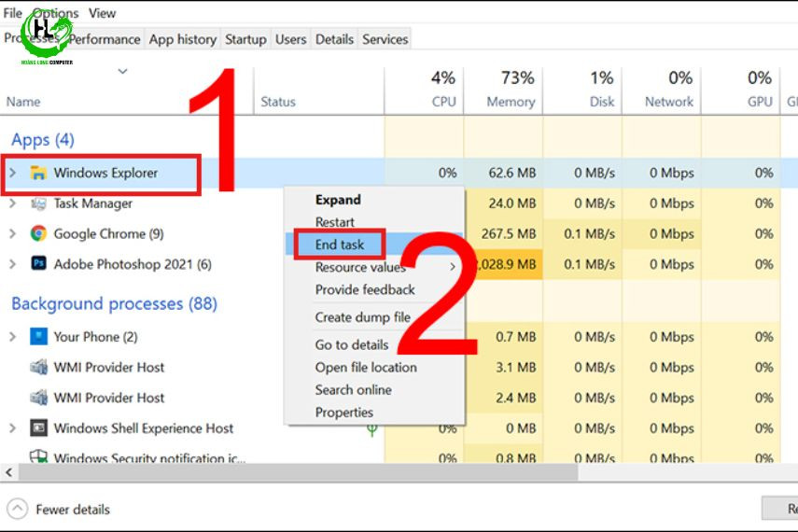The width and height of the screenshot is (798, 532).
Task: Click the Windows Security notification icon
Action: click(38, 455)
